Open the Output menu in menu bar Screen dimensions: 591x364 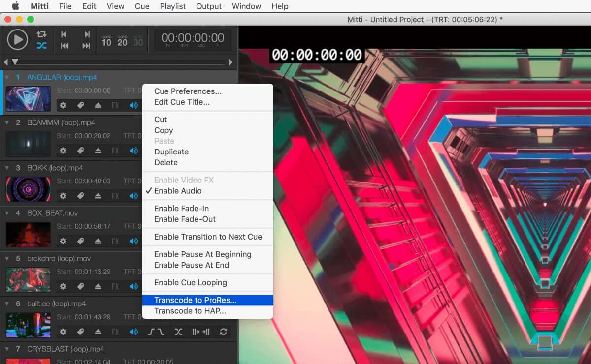click(x=209, y=6)
